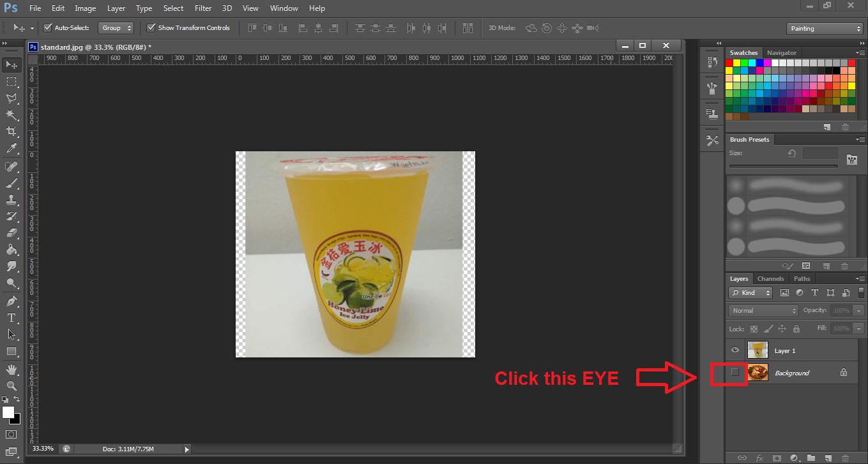Select the Hand tool
Viewport: 868px width, 464px height.
pyautogui.click(x=11, y=370)
